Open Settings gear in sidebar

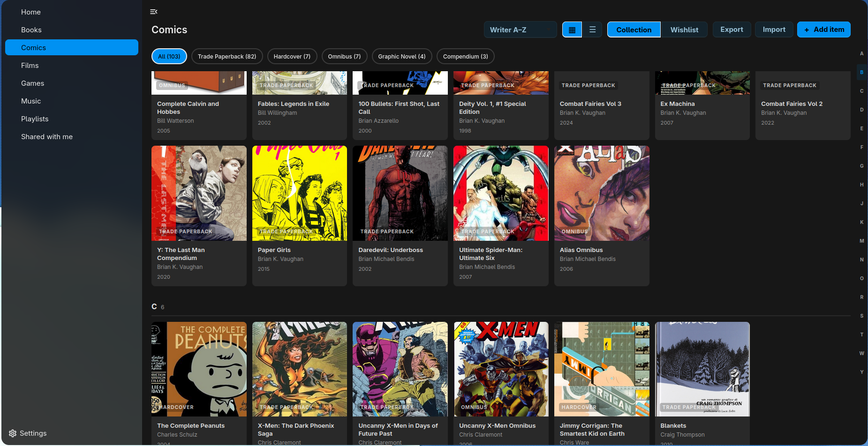(x=13, y=433)
